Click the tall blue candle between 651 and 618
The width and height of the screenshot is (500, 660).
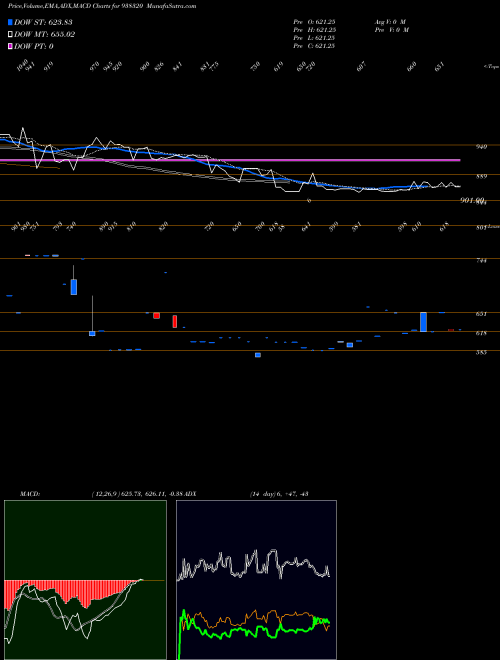pyautogui.click(x=423, y=322)
